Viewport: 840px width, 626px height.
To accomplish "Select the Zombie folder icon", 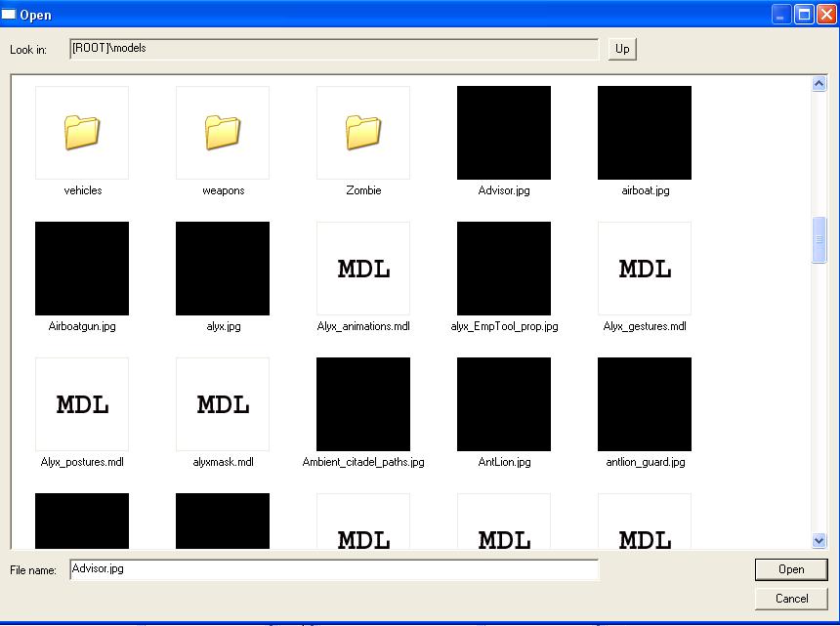I will pyautogui.click(x=363, y=133).
